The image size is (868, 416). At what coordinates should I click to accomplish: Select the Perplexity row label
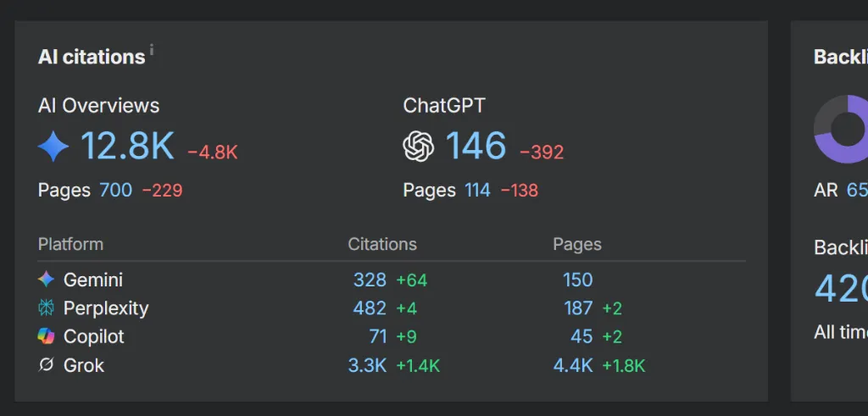coord(106,308)
